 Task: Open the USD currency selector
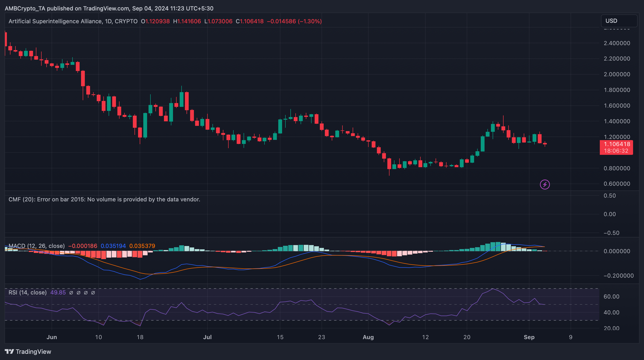(x=619, y=21)
